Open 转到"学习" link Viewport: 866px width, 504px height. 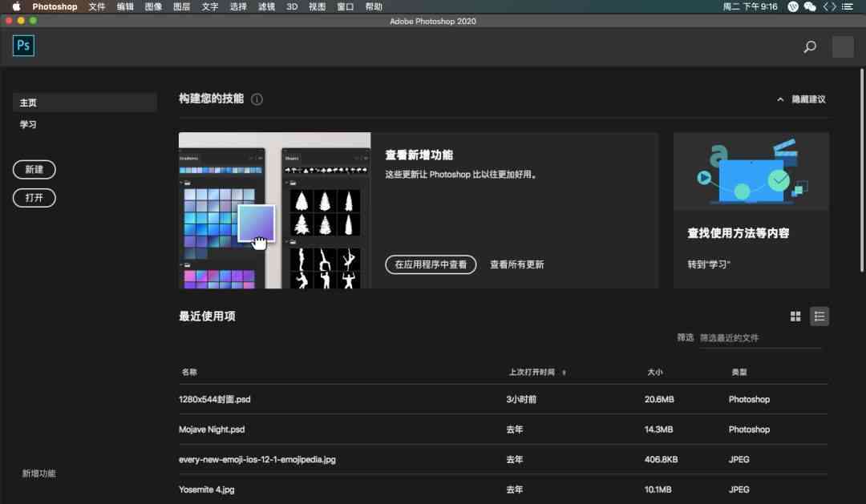pos(709,264)
